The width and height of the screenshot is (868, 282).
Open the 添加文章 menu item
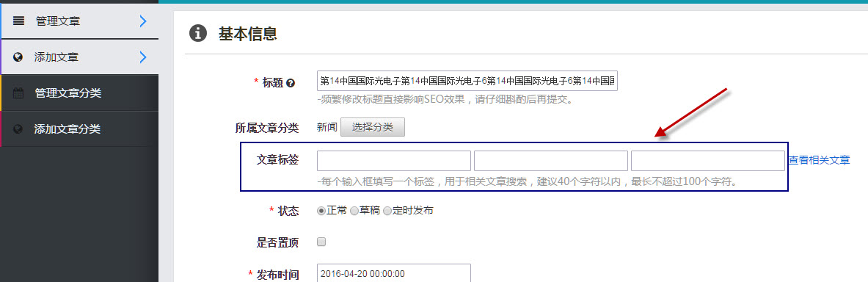coord(80,57)
